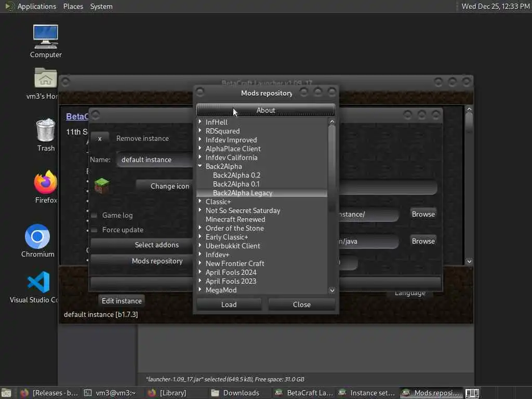Switch to the BetaCraft Launcher taskbar item

pos(304,393)
